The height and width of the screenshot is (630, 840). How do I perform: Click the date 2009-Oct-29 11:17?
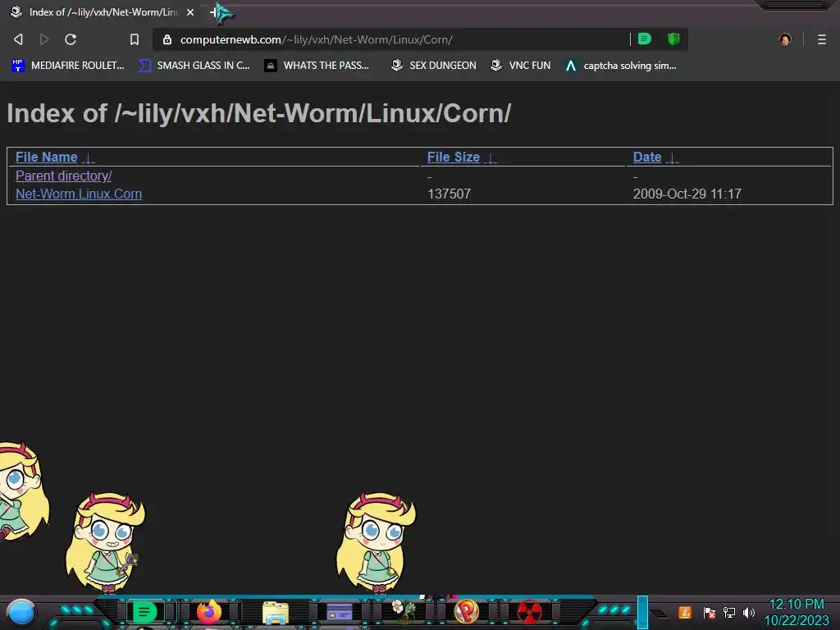(x=687, y=194)
